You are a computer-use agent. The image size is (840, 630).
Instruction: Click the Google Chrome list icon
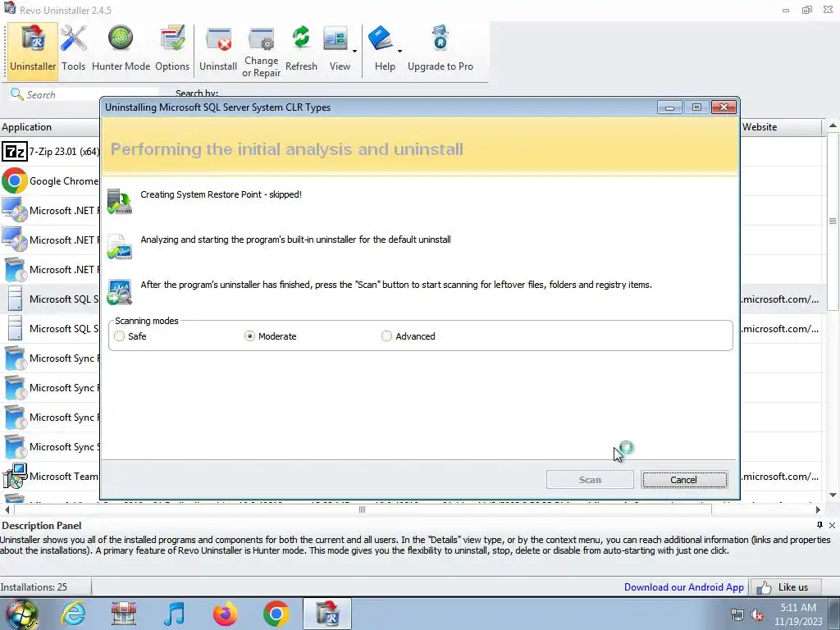tap(15, 181)
